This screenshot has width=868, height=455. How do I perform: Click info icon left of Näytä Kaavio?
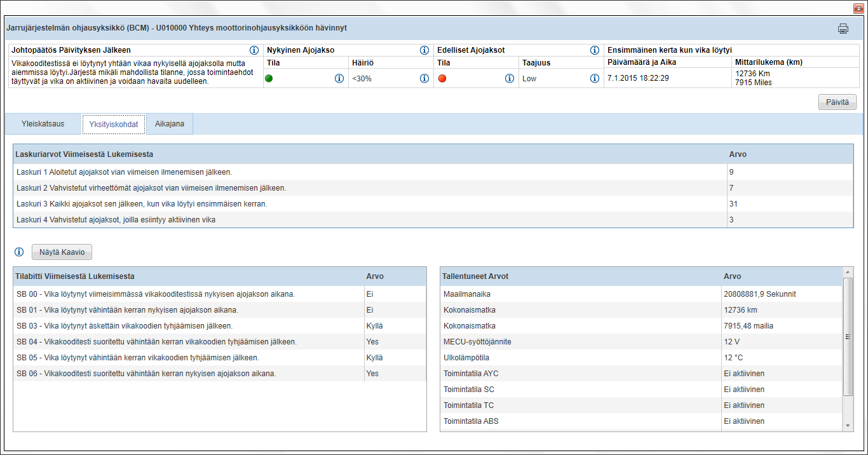[x=19, y=252]
